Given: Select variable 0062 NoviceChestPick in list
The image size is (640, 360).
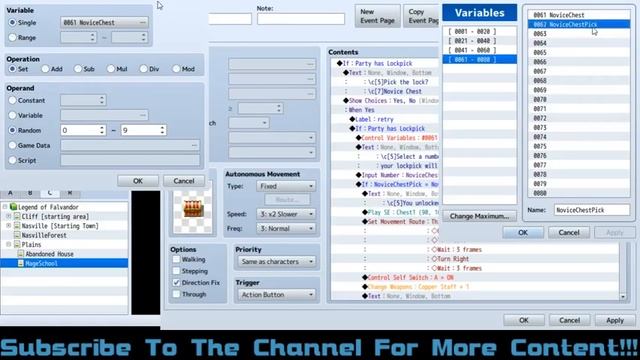Looking at the screenshot, I should pos(579,24).
